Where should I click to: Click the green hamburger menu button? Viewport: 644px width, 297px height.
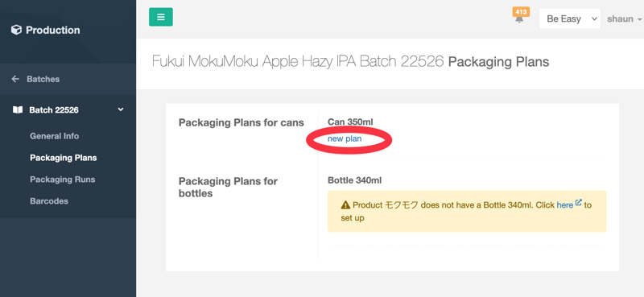tap(160, 17)
